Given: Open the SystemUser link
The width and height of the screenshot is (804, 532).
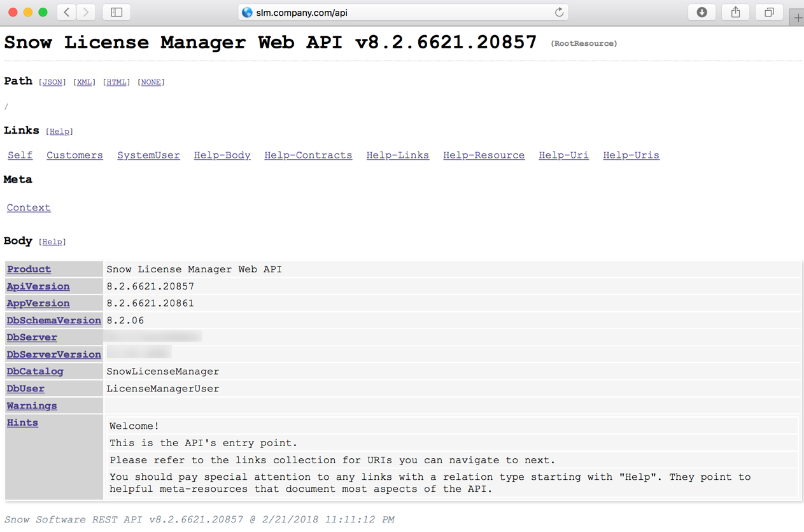Looking at the screenshot, I should tap(148, 155).
